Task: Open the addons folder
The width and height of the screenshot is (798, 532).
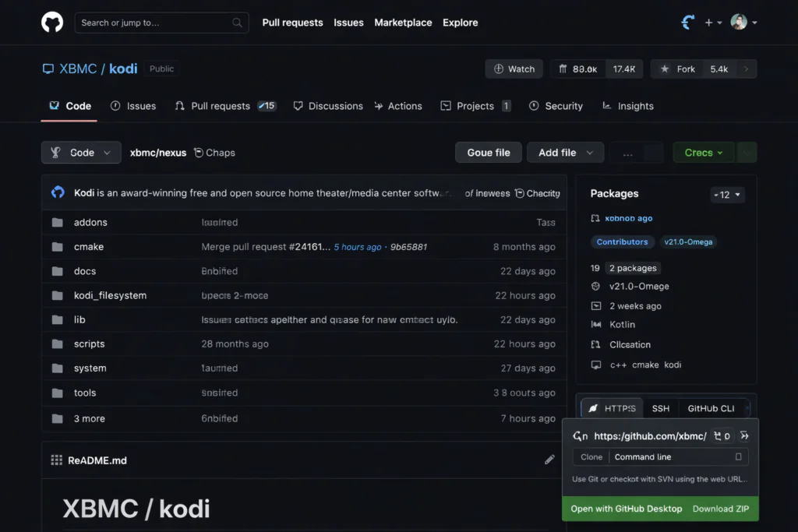Action: (x=90, y=222)
